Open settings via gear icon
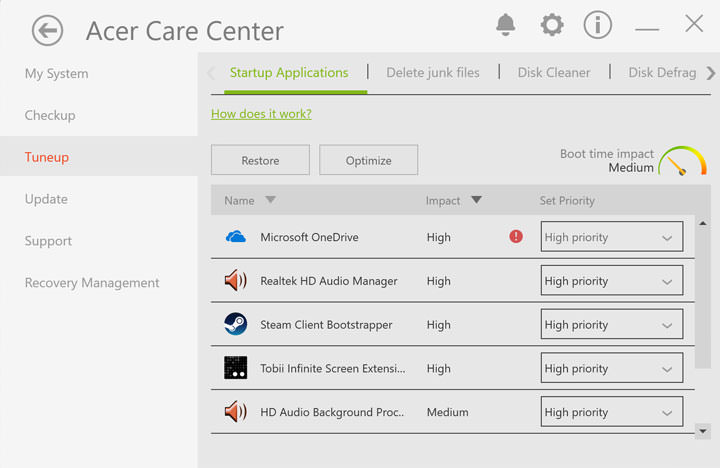Viewport: 720px width, 468px height. point(551,25)
